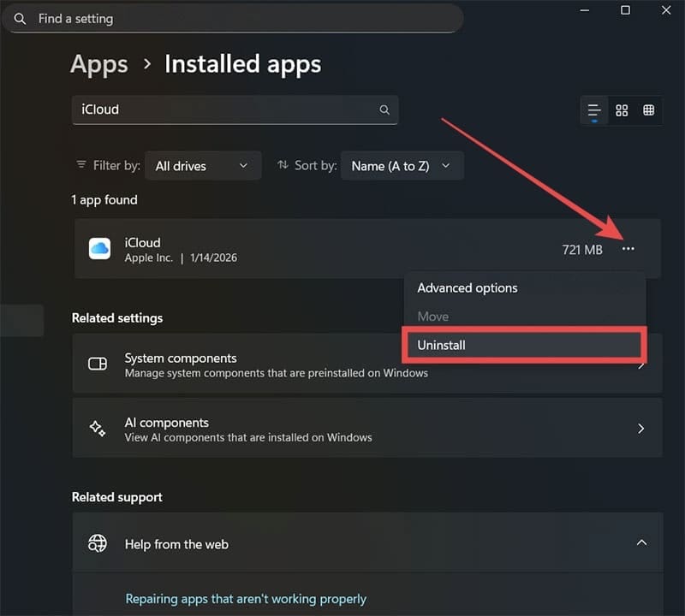The width and height of the screenshot is (685, 616).
Task: Open AI components settings
Action: coord(367,428)
